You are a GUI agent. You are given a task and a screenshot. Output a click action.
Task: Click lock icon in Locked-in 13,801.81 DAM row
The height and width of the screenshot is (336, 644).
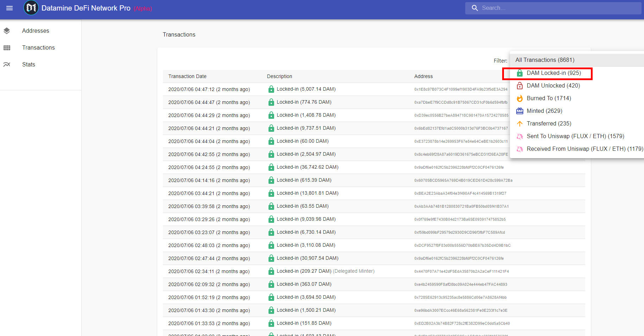pos(271,193)
